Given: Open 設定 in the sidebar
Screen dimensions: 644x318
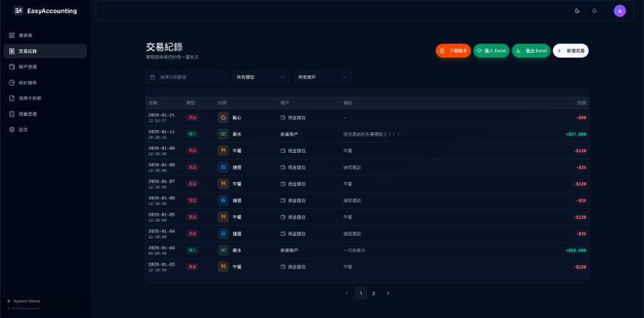Looking at the screenshot, I should [x=45, y=129].
